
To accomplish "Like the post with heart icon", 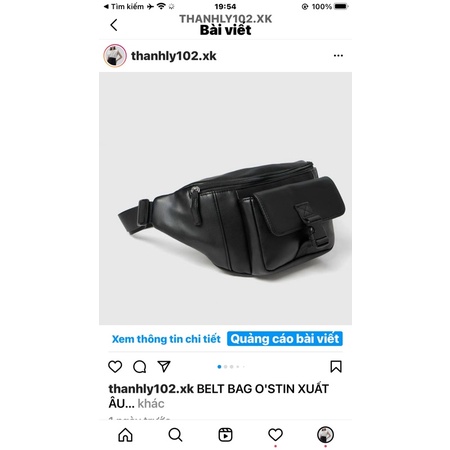I will (115, 366).
